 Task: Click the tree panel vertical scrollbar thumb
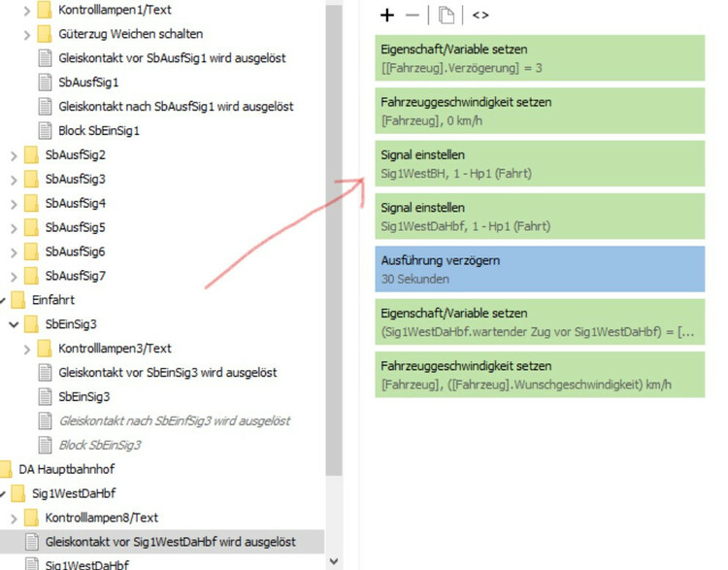(x=334, y=239)
